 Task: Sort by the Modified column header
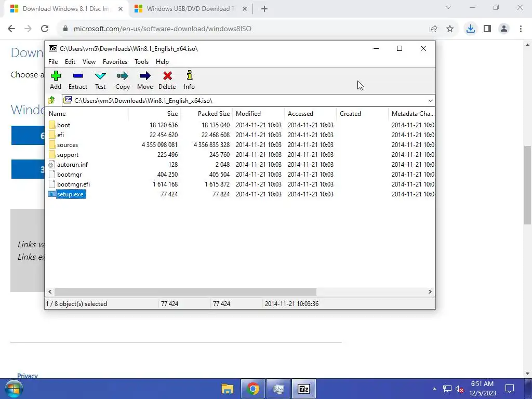tap(259, 114)
